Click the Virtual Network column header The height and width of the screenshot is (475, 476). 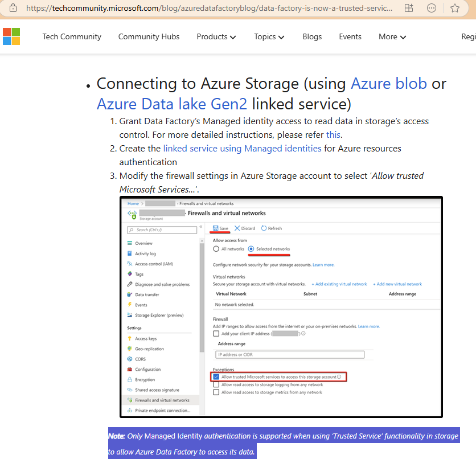coord(231,294)
